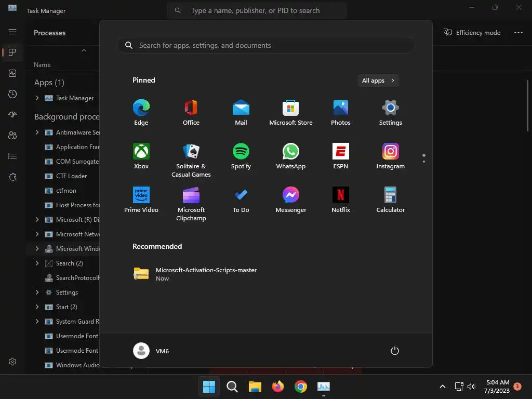Launch Spotify from pinned apps
This screenshot has width=532, height=399.
(x=241, y=156)
